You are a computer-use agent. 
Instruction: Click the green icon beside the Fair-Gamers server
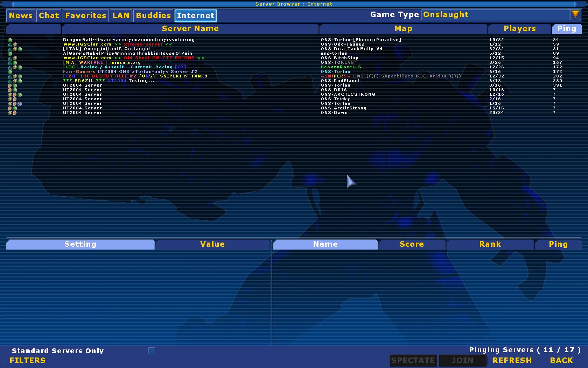pos(10,72)
